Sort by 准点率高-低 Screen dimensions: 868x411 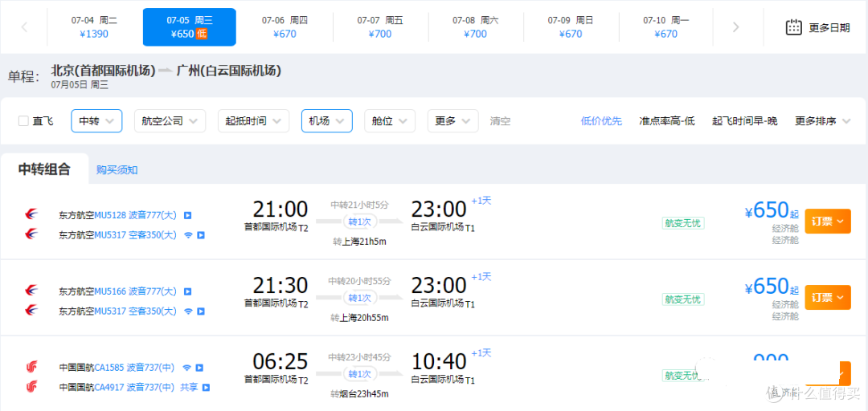[x=666, y=121]
